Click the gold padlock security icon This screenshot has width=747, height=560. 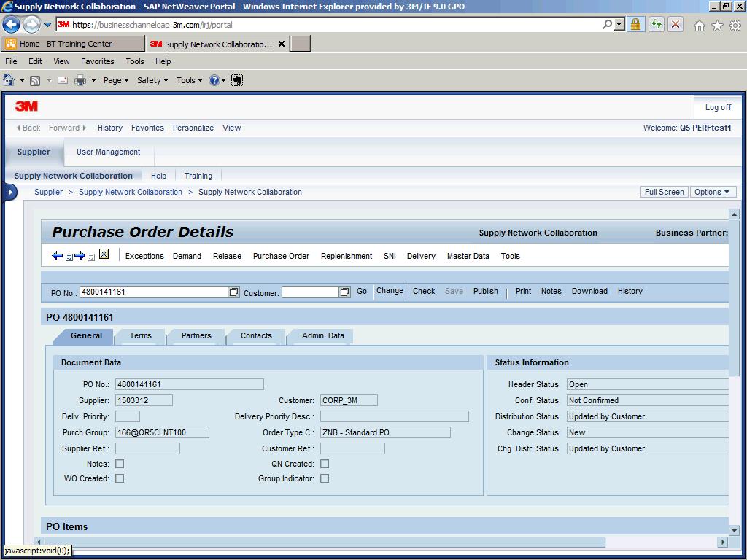tap(635, 24)
